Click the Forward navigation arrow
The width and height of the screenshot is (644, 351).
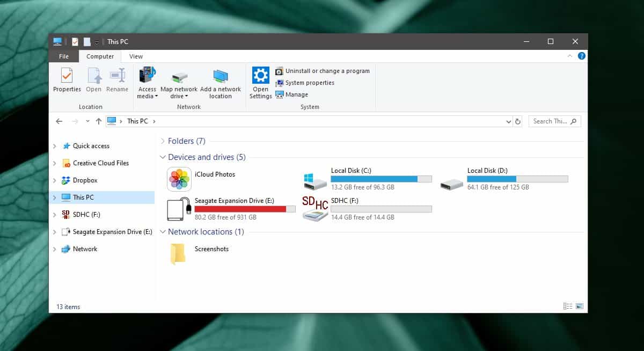(x=75, y=121)
